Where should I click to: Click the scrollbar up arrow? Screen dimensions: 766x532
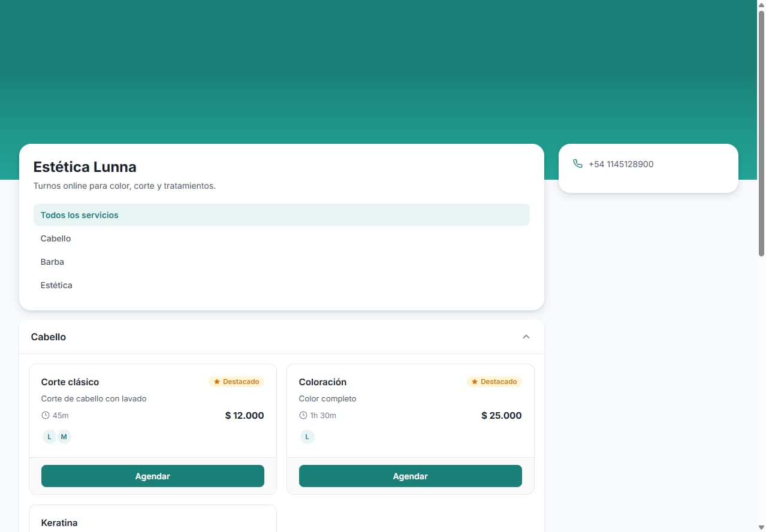761,4
